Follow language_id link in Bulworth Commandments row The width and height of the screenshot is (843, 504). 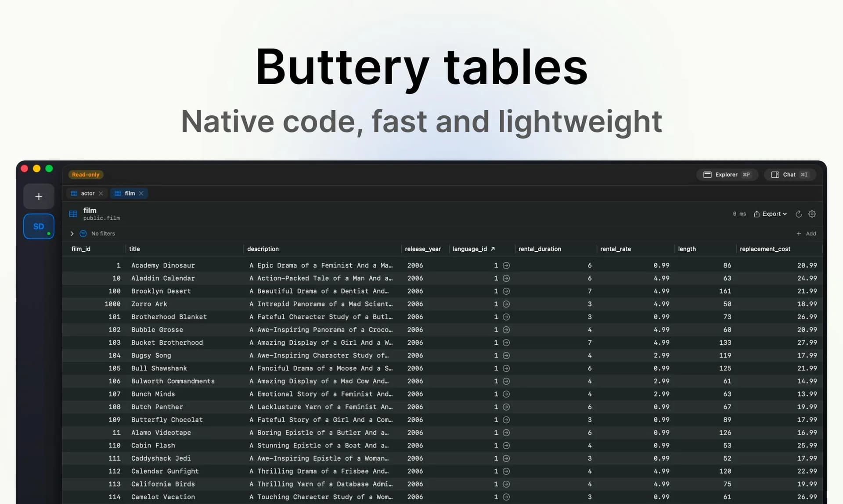506,381
